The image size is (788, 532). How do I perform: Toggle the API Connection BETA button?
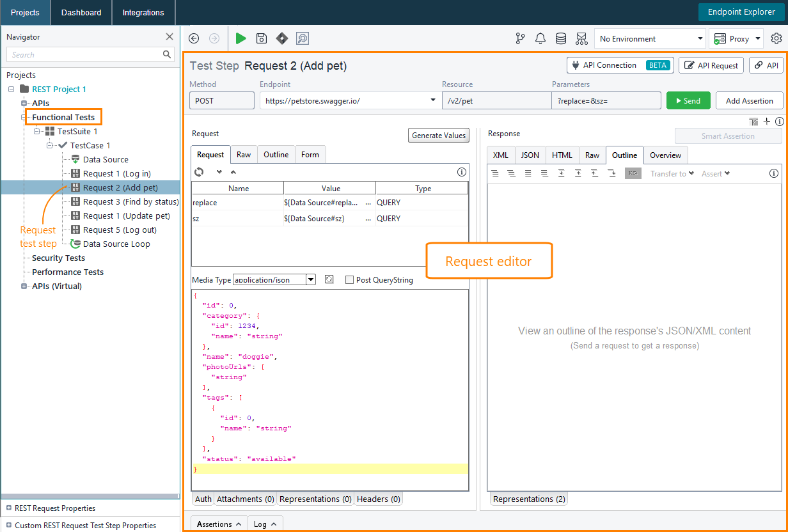pyautogui.click(x=619, y=65)
